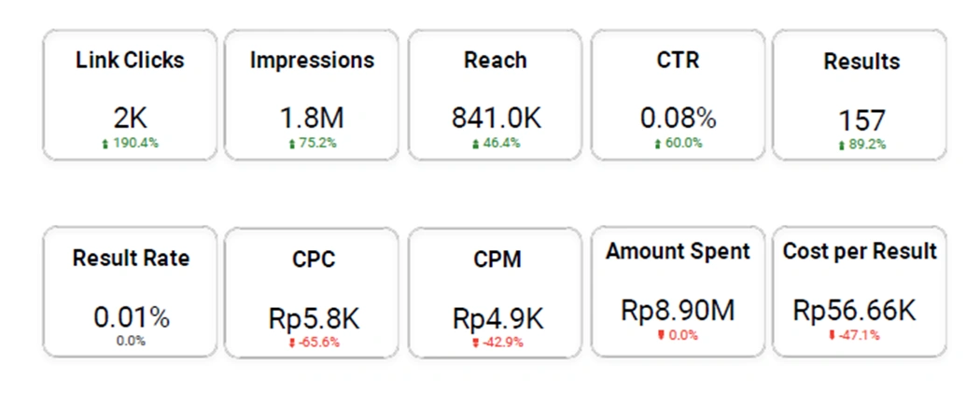The height and width of the screenshot is (406, 980).
Task: Open the Result Rate scorecard title
Action: point(131,258)
